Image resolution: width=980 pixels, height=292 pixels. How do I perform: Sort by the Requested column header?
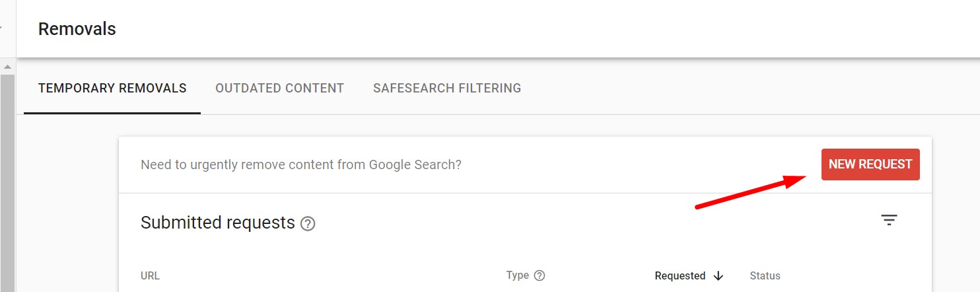680,276
